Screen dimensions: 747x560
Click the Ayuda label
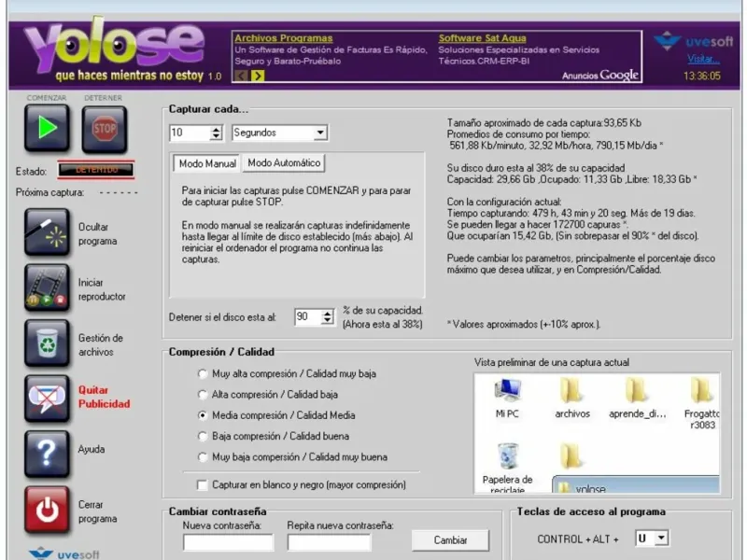91,449
